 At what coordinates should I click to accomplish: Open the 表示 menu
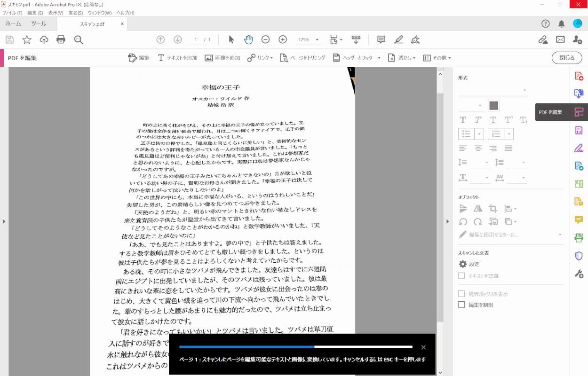coord(56,13)
